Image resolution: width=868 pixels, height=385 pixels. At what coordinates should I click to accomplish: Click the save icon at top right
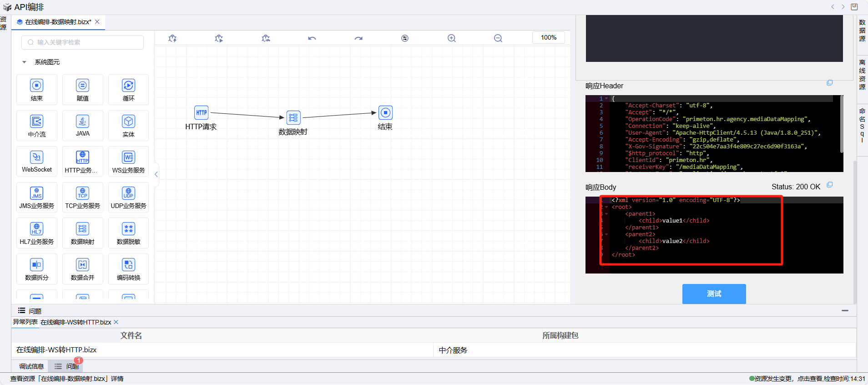854,7
